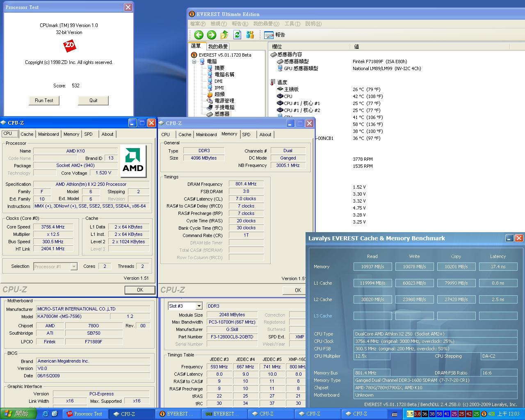Open the 我的最愛 menu in EVEREST menu bar
The width and height of the screenshot is (525, 420).
pyautogui.click(x=266, y=24)
